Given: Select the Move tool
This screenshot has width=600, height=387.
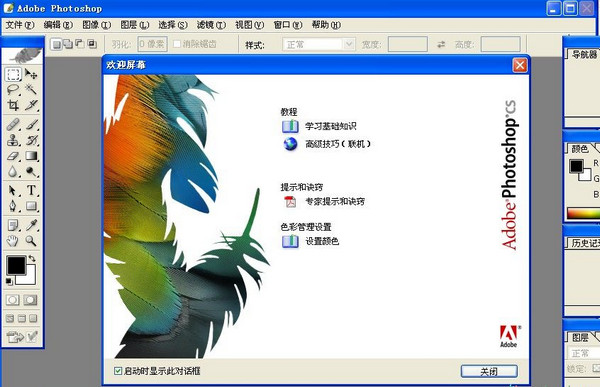Looking at the screenshot, I should (x=31, y=74).
